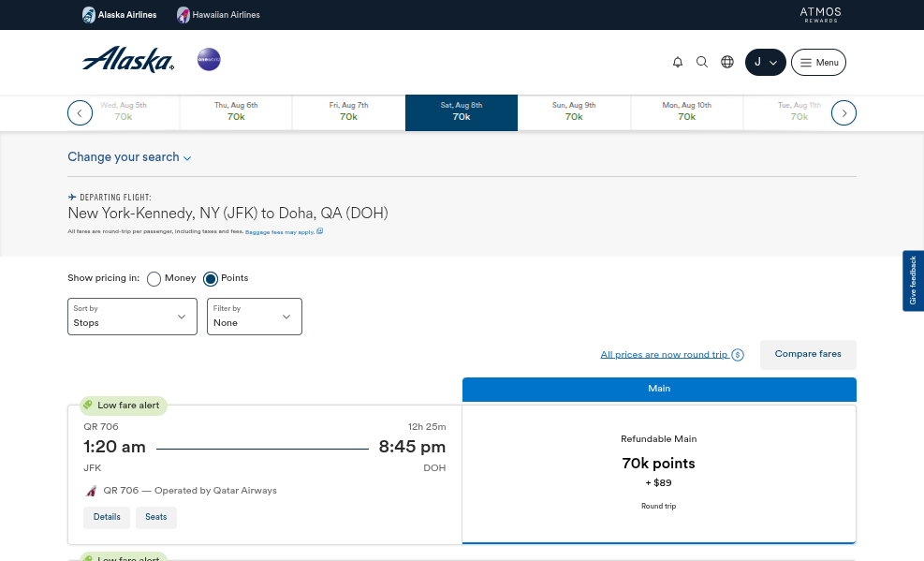Click the Low fare alert tag on QR 706
Screen dimensions: 924x561
coord(124,406)
